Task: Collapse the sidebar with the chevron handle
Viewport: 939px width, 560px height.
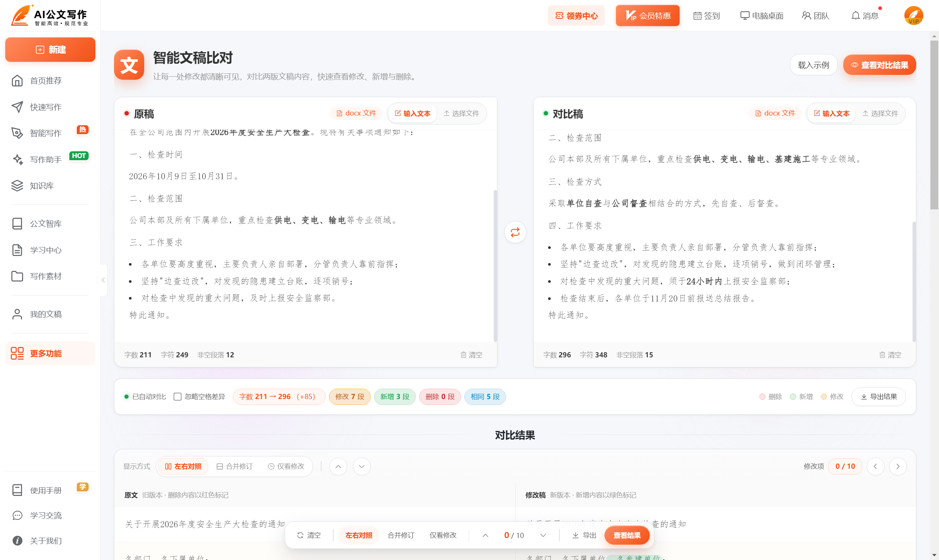Action: pyautogui.click(x=104, y=280)
